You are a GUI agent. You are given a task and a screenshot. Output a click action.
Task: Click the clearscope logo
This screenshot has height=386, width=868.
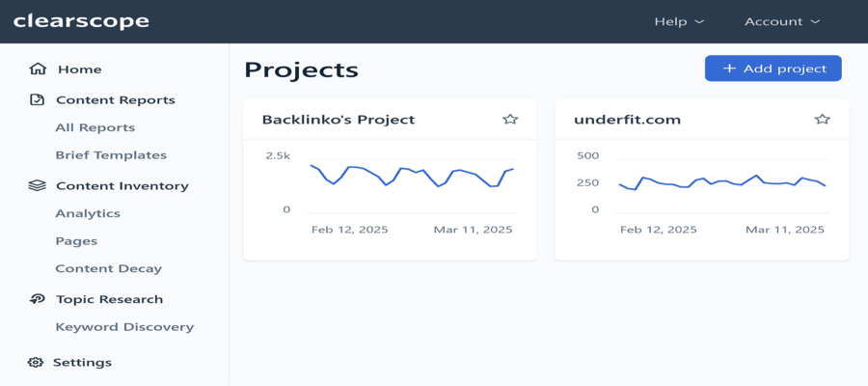coord(81,21)
